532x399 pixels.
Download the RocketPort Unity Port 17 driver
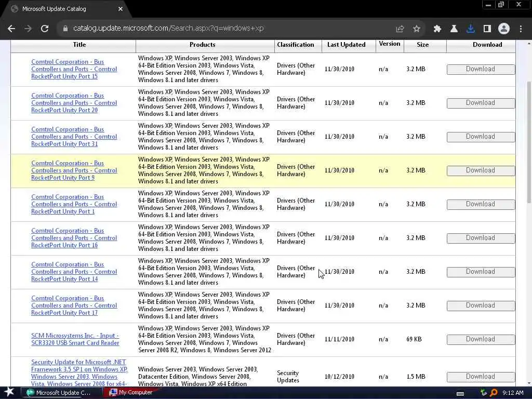[x=481, y=305]
